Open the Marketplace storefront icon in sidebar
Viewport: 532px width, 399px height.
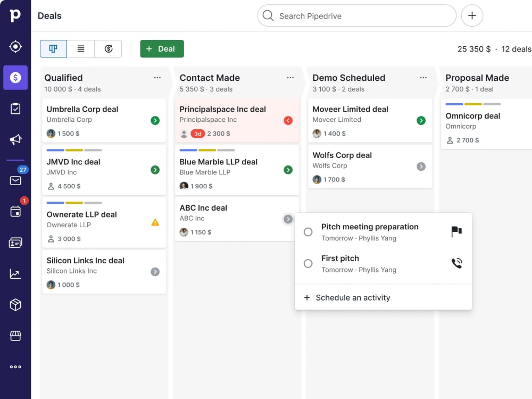(x=15, y=336)
